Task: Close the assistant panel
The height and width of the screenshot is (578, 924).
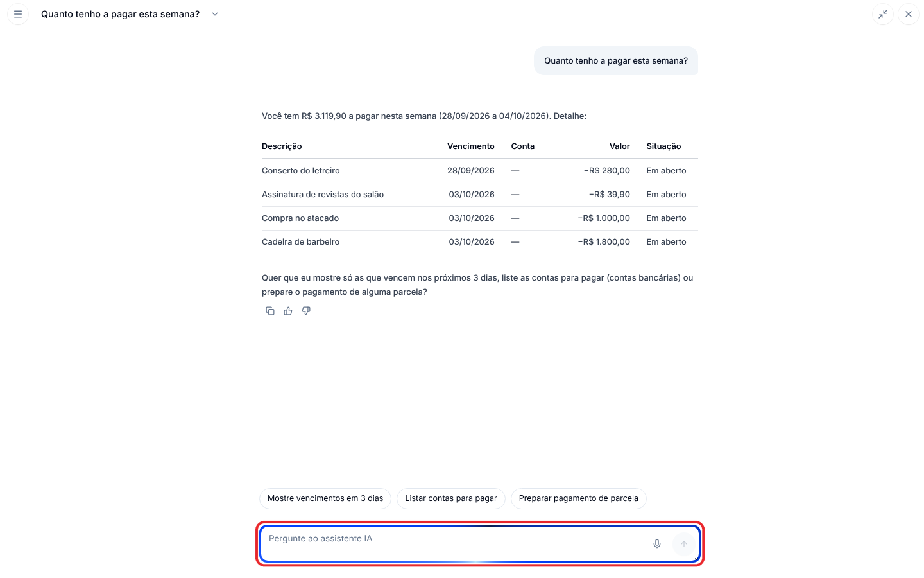Action: (909, 14)
